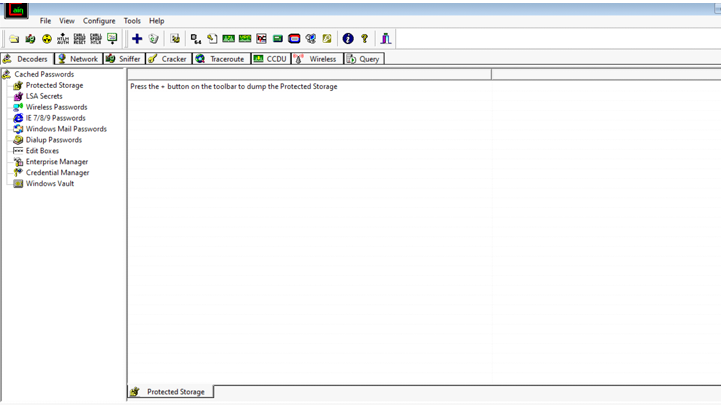Open the VNC password decoder icon
The height and width of the screenshot is (407, 722).
262,39
